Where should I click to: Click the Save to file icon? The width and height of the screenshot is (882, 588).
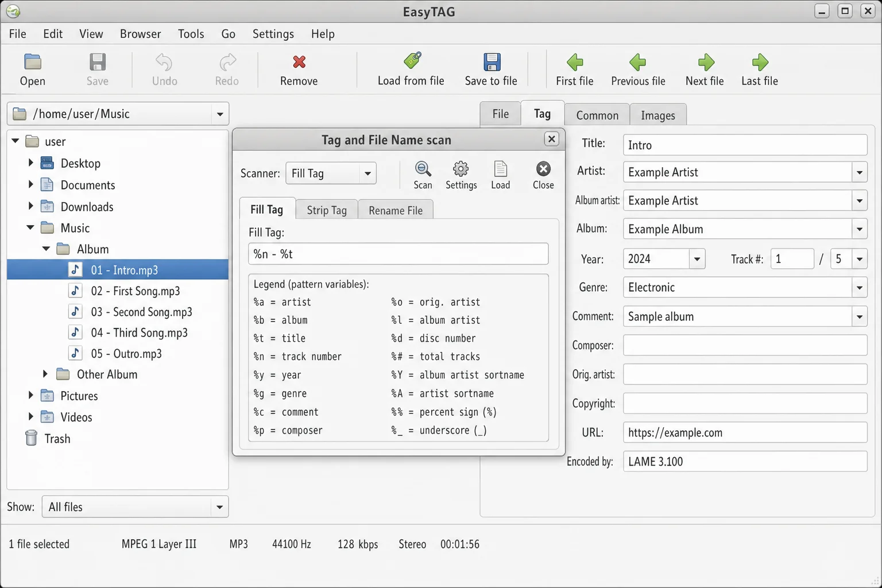click(492, 61)
